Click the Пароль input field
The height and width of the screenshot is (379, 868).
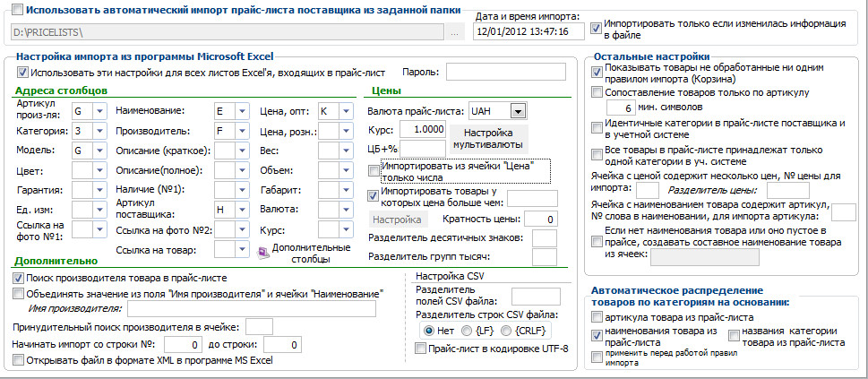click(506, 72)
